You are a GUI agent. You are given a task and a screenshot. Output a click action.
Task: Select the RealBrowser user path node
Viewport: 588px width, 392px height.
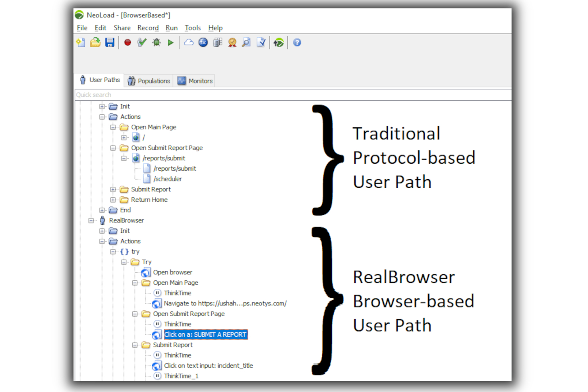pos(126,220)
